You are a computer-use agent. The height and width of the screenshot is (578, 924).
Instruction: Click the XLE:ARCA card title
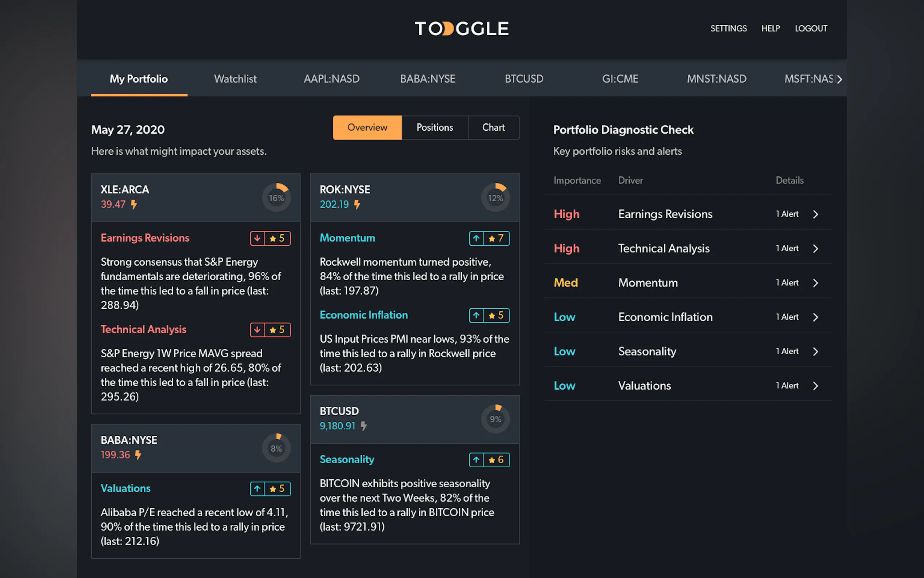click(125, 190)
